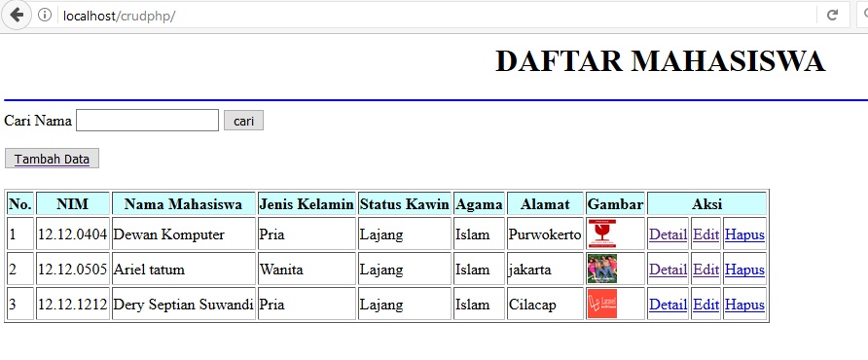Click Hapus for Dewan Komputer
The width and height of the screenshot is (868, 360).
(744, 234)
